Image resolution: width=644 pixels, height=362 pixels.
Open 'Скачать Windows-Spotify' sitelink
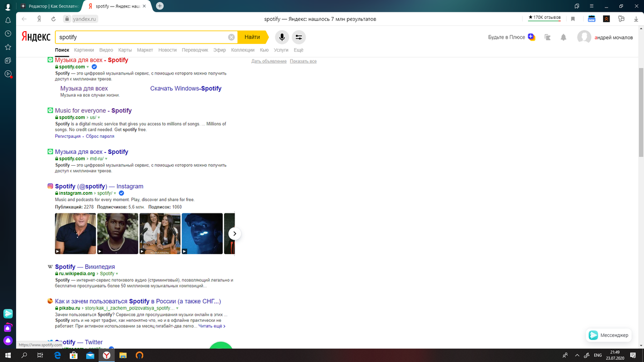coord(186,88)
